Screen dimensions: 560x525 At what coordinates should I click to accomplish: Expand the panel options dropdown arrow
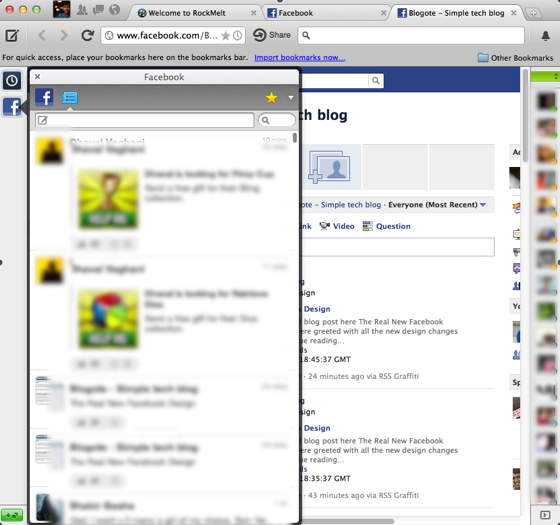(291, 98)
